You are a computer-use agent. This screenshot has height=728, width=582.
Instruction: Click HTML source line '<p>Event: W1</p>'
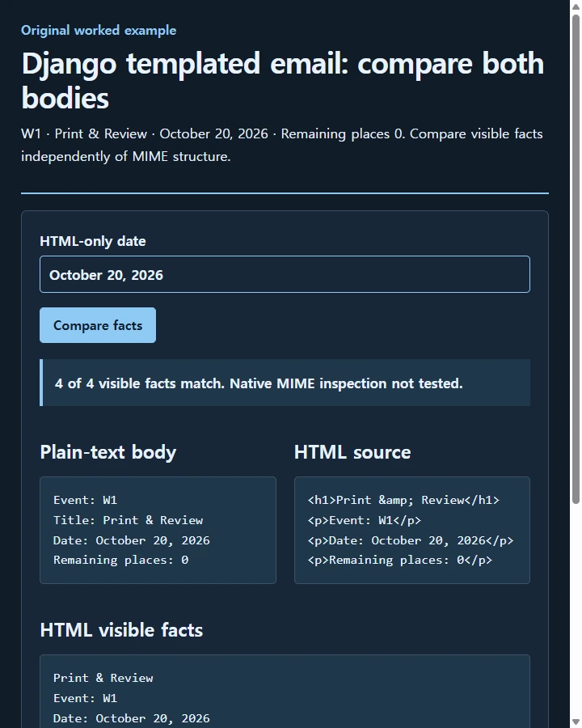tap(365, 520)
